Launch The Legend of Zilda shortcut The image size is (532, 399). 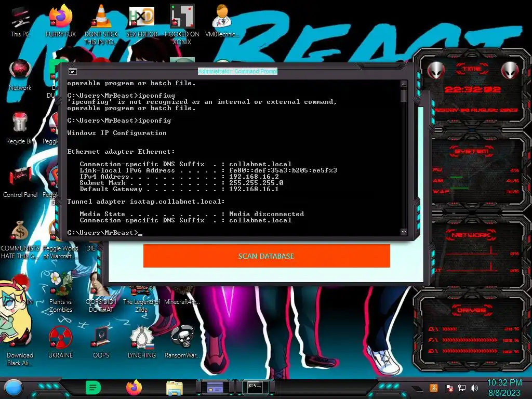(x=141, y=300)
